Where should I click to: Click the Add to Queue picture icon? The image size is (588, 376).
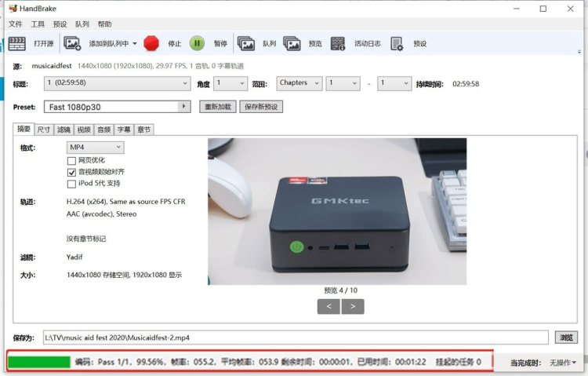72,44
